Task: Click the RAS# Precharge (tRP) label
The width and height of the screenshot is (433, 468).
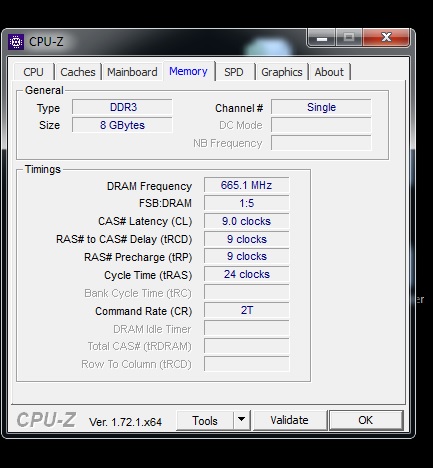Action: click(138, 257)
